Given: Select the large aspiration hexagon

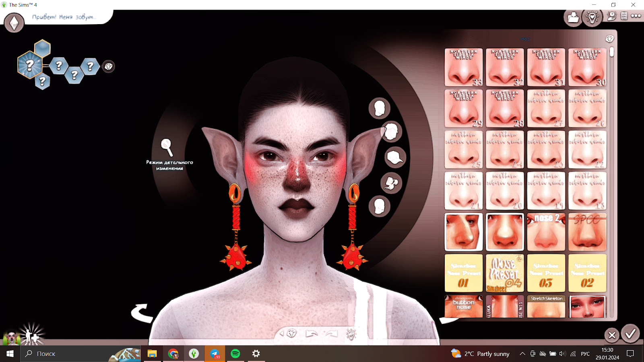Looking at the screenshot, I should tap(30, 65).
